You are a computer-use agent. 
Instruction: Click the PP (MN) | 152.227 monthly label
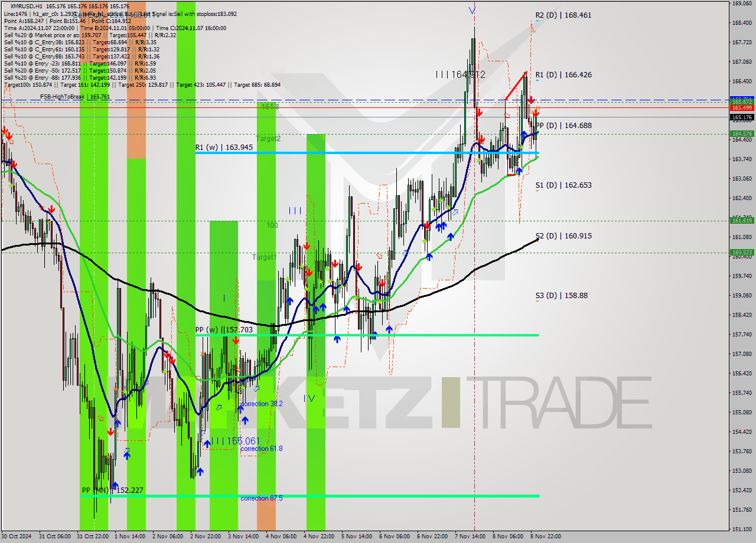[x=112, y=490]
